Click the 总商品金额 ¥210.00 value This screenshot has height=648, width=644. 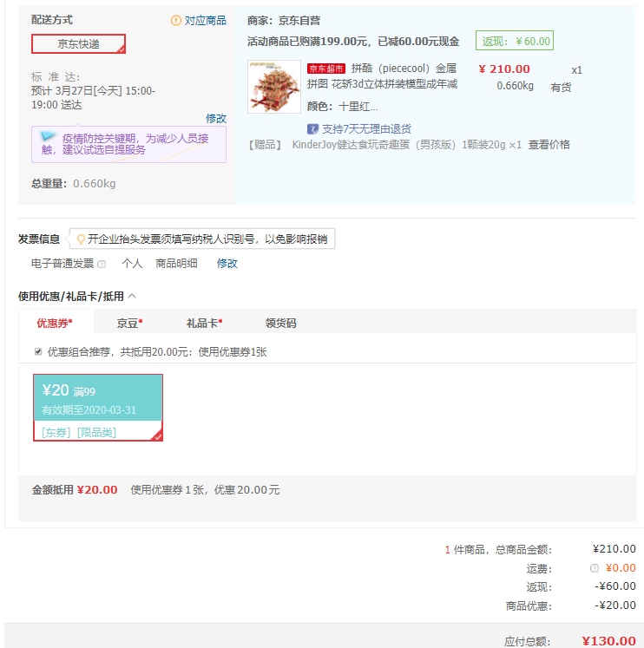(x=614, y=549)
